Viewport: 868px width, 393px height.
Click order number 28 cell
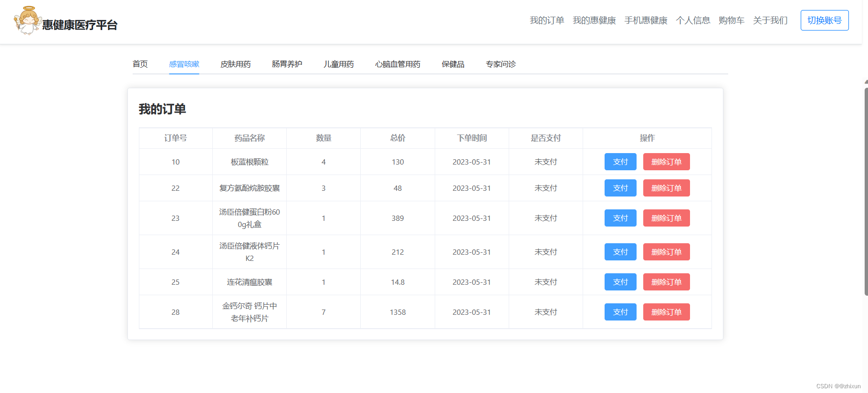(x=176, y=312)
